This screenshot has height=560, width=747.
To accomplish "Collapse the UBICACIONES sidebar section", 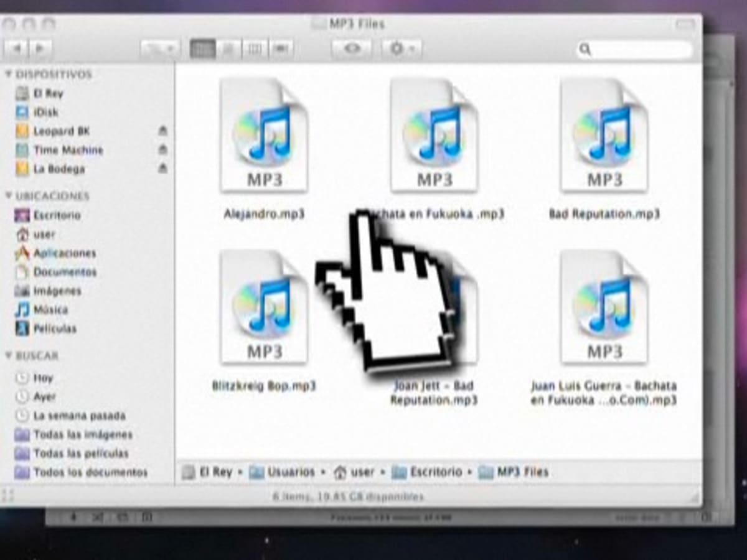I will [x=9, y=195].
